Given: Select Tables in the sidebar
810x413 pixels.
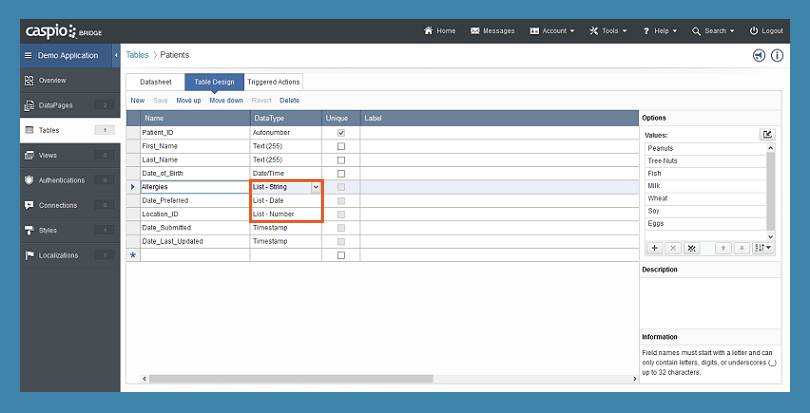Looking at the screenshot, I should 70,130.
